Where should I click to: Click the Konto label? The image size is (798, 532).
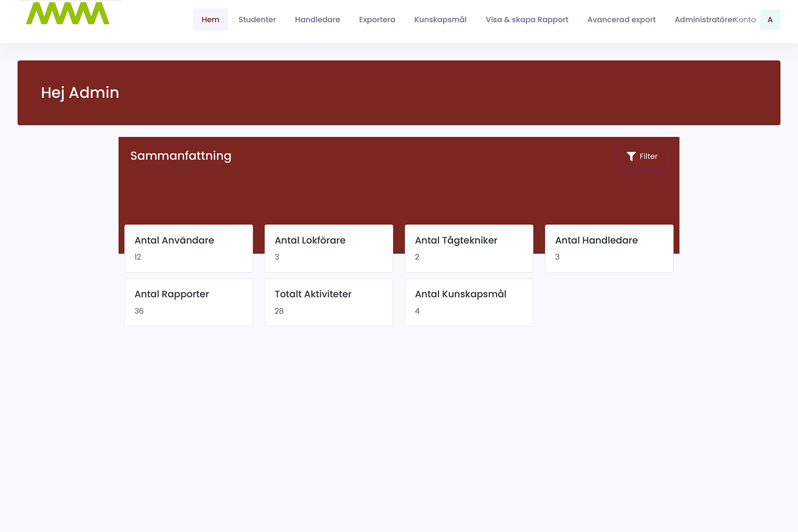(x=746, y=20)
